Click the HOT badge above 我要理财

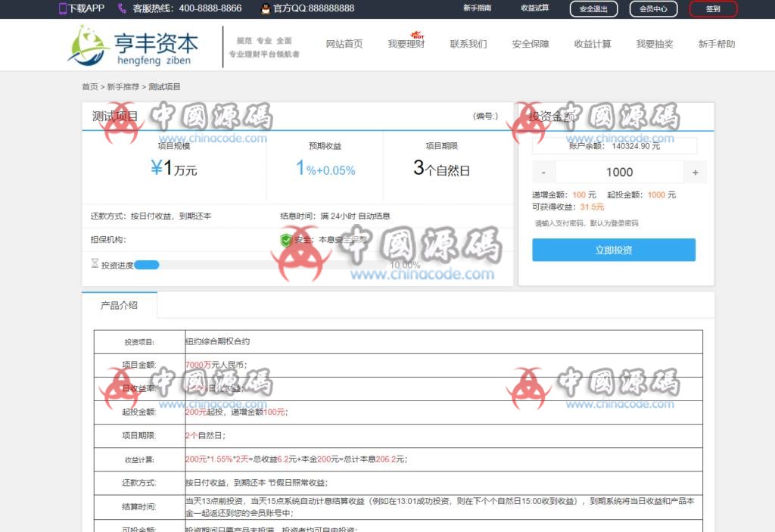tap(417, 33)
